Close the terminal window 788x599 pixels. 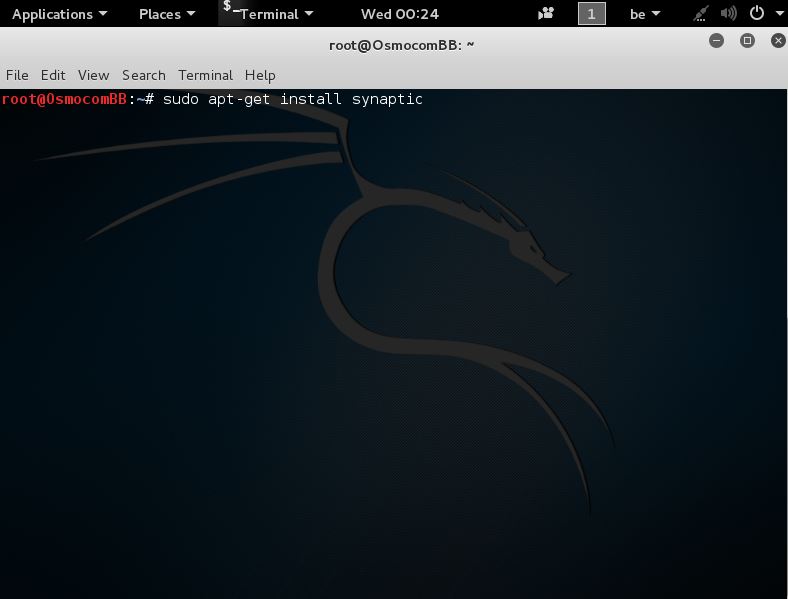(778, 41)
